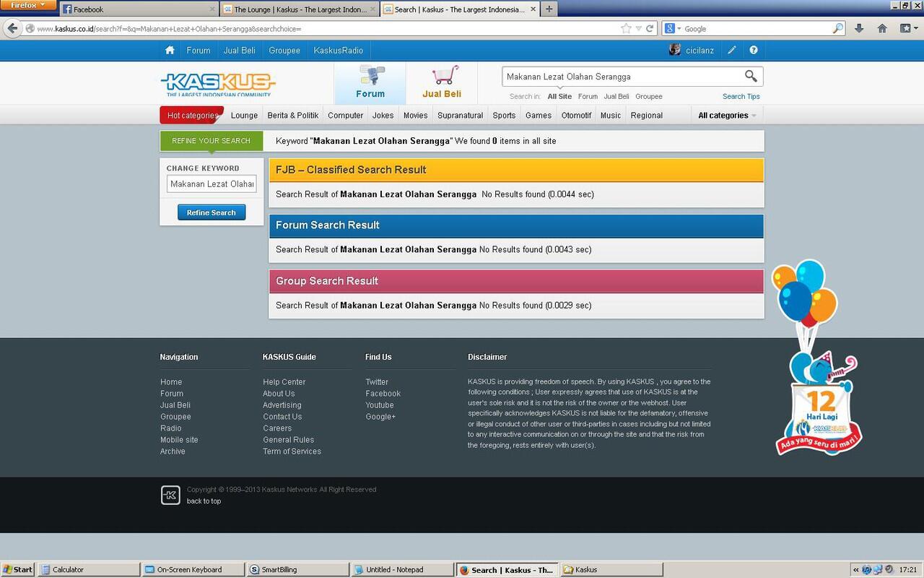Click the cicilanz user avatar
This screenshot has width=924, height=578.
675,50
